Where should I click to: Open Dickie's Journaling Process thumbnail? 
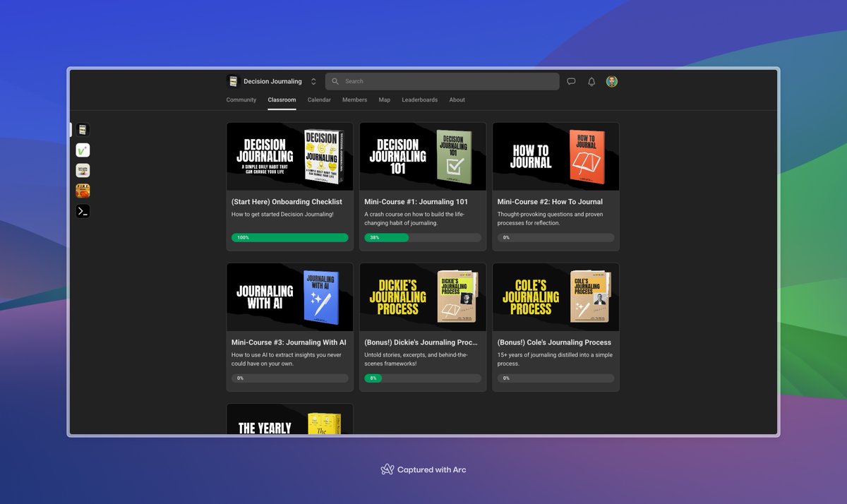tap(423, 297)
